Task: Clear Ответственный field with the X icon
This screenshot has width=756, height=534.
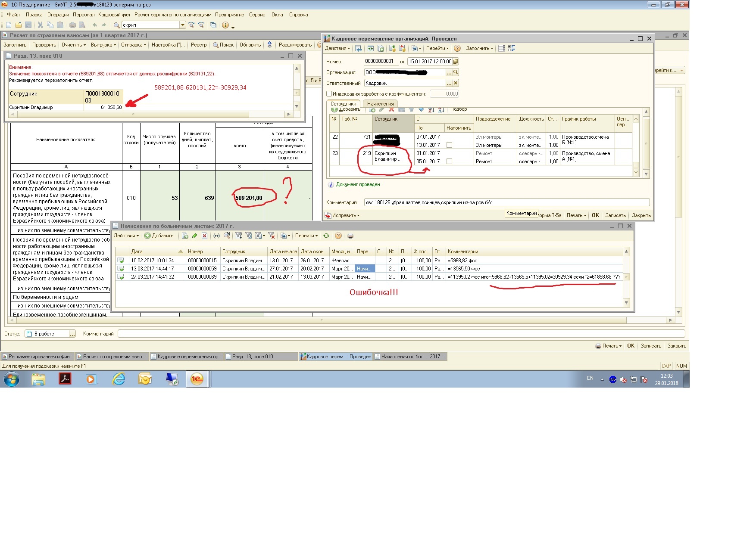Action: click(456, 83)
